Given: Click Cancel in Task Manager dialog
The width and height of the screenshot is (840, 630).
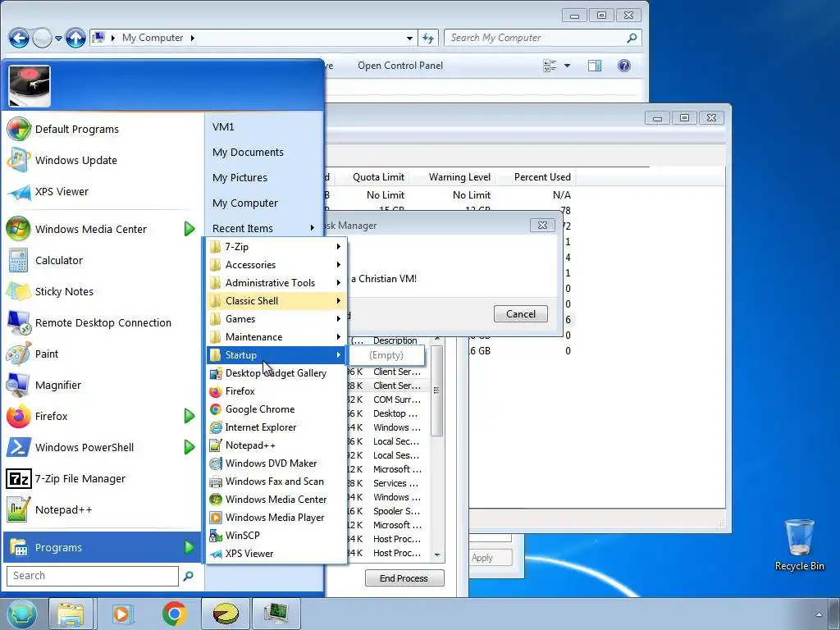Looking at the screenshot, I should (521, 314).
